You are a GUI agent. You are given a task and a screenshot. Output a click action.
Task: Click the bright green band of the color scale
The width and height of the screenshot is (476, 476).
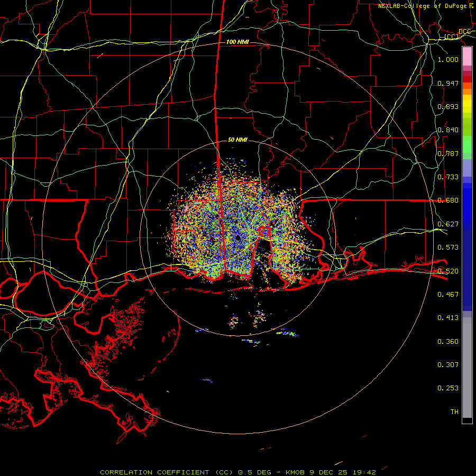tap(467, 145)
